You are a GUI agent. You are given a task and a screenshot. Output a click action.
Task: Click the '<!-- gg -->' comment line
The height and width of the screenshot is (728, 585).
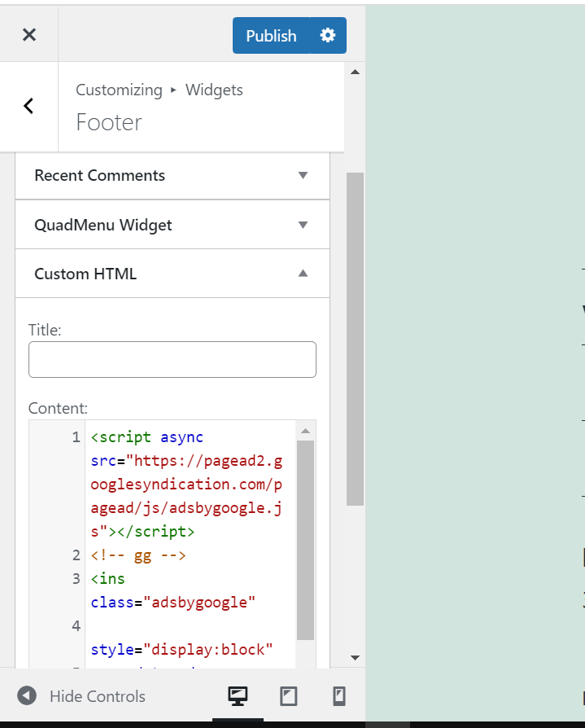[x=138, y=555]
